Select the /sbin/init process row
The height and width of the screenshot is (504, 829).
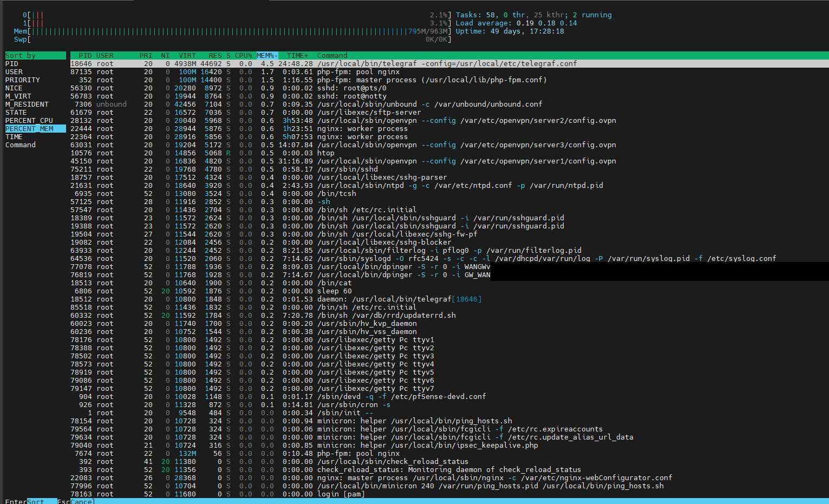(x=449, y=413)
